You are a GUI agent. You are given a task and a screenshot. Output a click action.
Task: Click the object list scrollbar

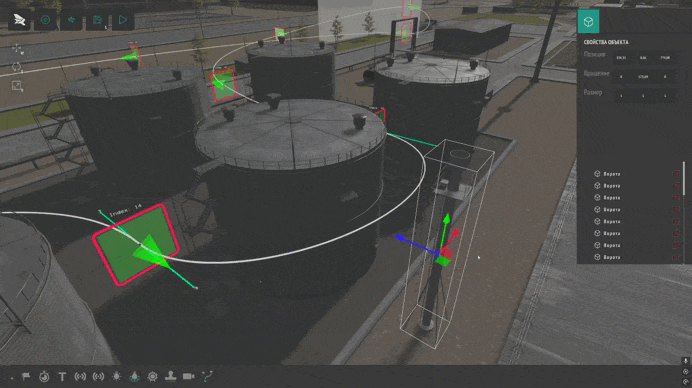coord(684,178)
